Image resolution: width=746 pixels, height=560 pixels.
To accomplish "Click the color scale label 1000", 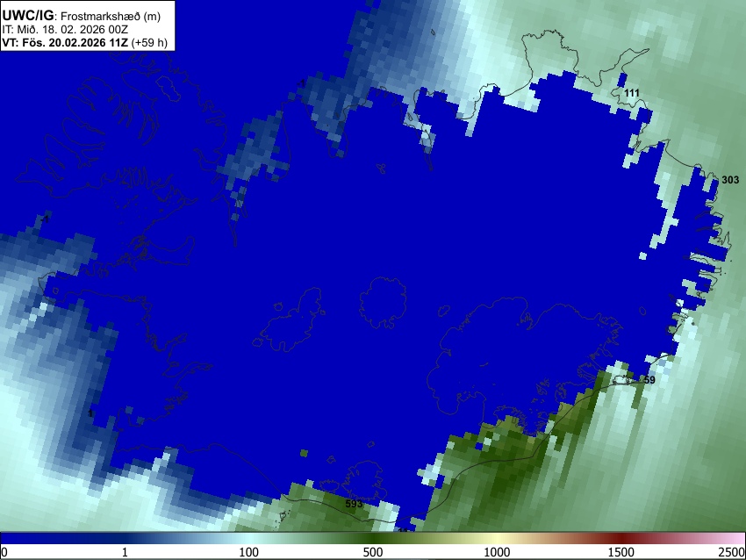I will click(x=497, y=552).
